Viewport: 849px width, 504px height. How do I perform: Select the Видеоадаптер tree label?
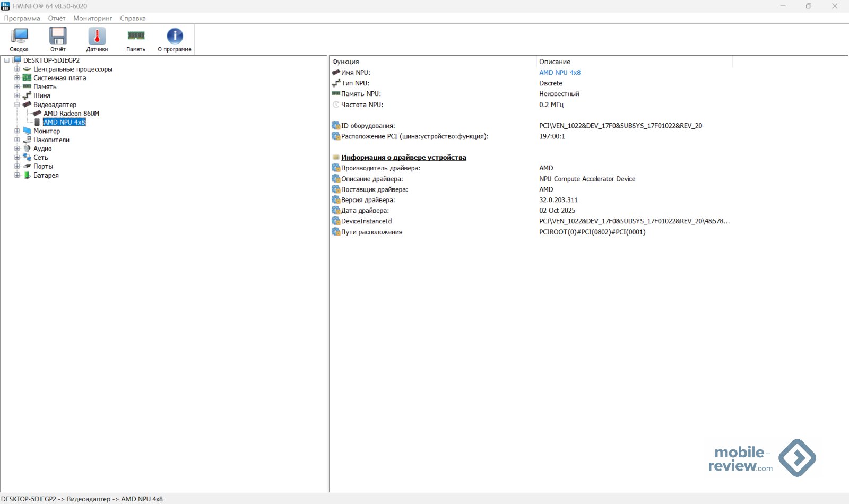click(55, 105)
